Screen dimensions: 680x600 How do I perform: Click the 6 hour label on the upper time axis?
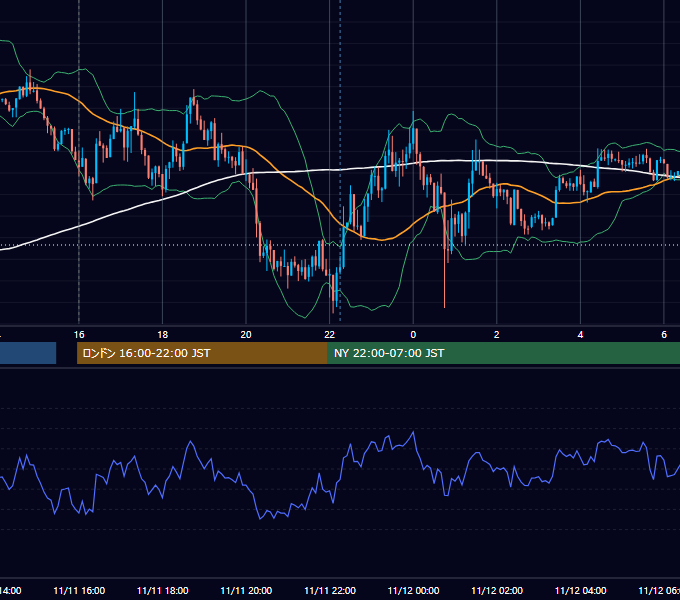[664, 335]
